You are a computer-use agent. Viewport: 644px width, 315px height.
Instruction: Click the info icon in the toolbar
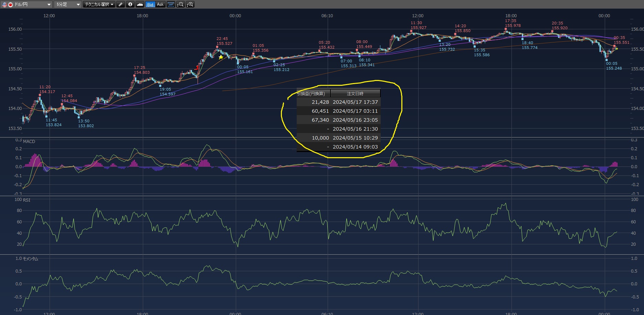point(130,4)
